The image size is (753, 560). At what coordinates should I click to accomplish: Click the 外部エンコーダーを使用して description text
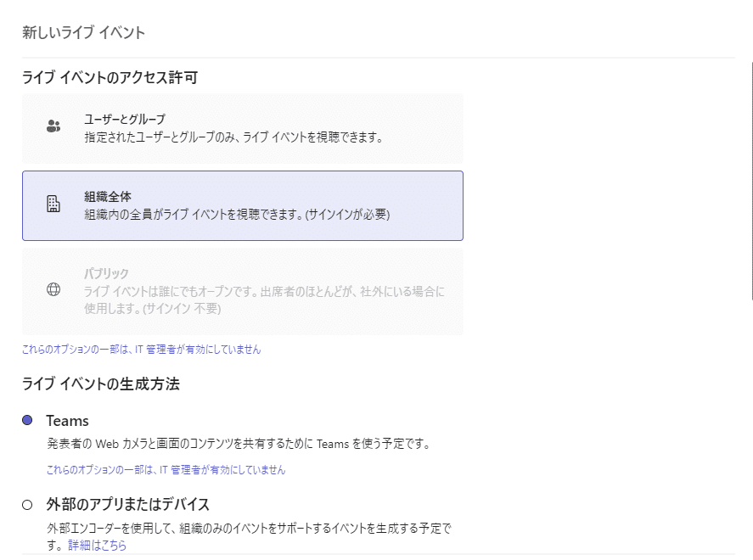coord(250,536)
